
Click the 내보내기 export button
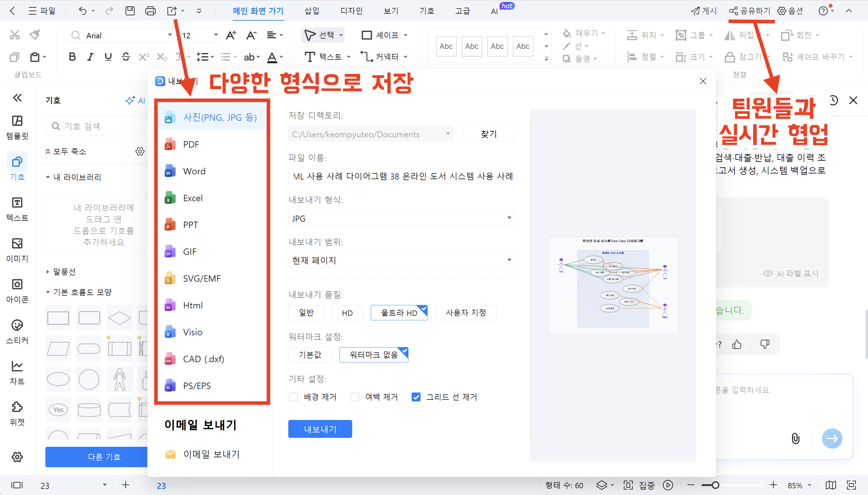320,429
